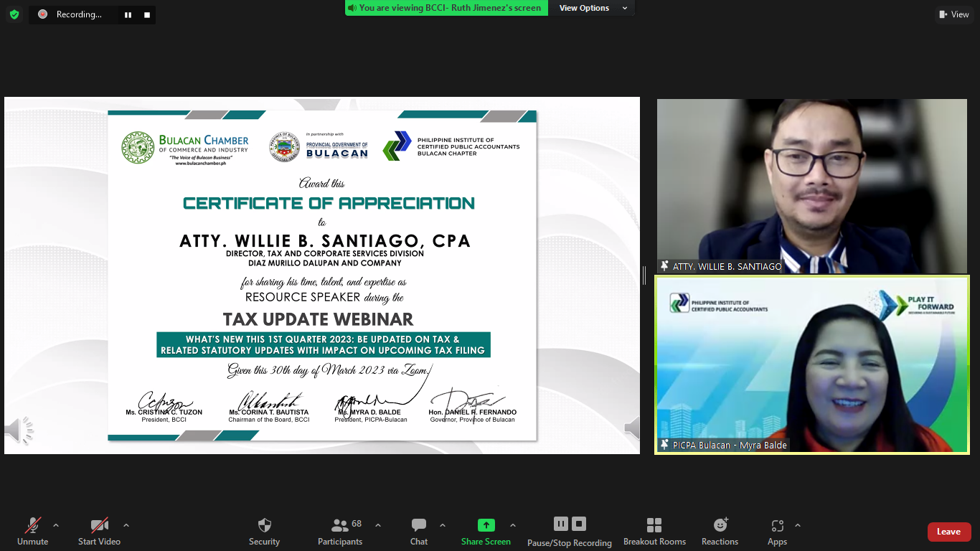Click the name Hon. Daniel R. Fernando
This screenshot has height=551, width=980.
pos(473,413)
